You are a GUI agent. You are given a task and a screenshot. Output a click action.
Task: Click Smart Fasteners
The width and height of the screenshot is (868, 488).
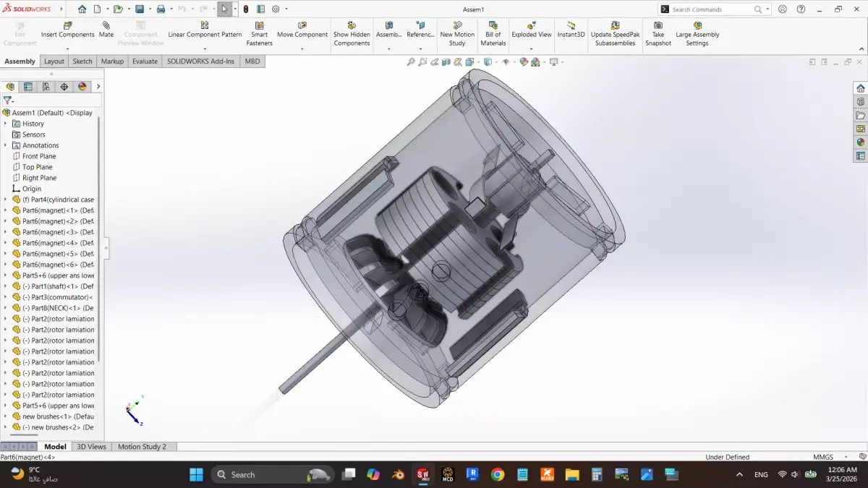(260, 34)
